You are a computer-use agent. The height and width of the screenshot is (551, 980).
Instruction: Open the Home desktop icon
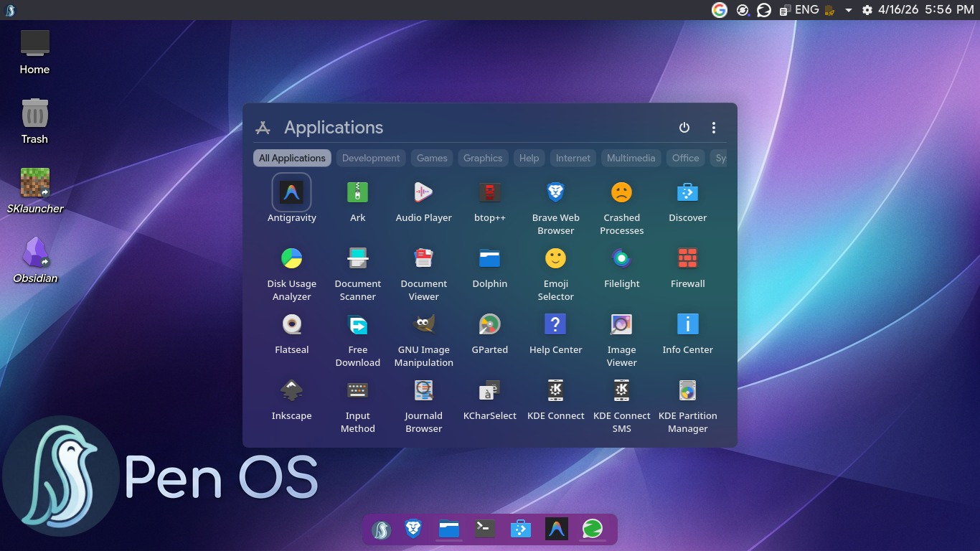click(x=34, y=52)
